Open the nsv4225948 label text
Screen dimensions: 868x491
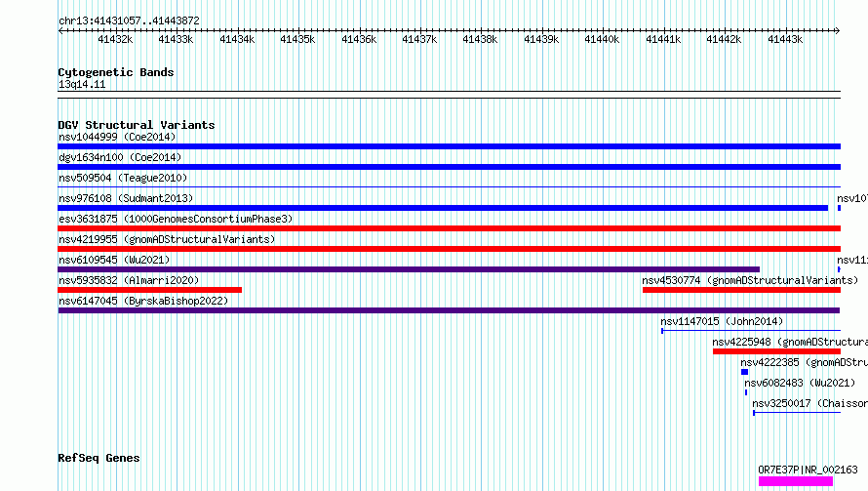tap(790, 342)
